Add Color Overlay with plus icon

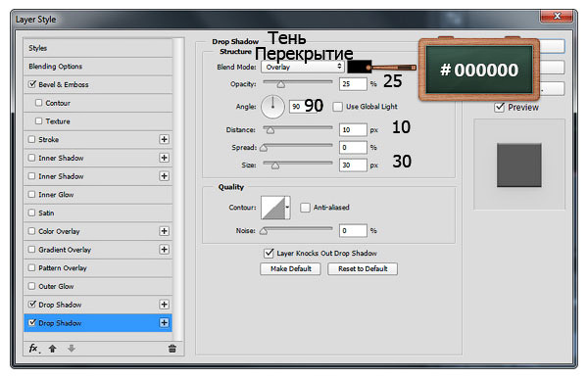[164, 231]
